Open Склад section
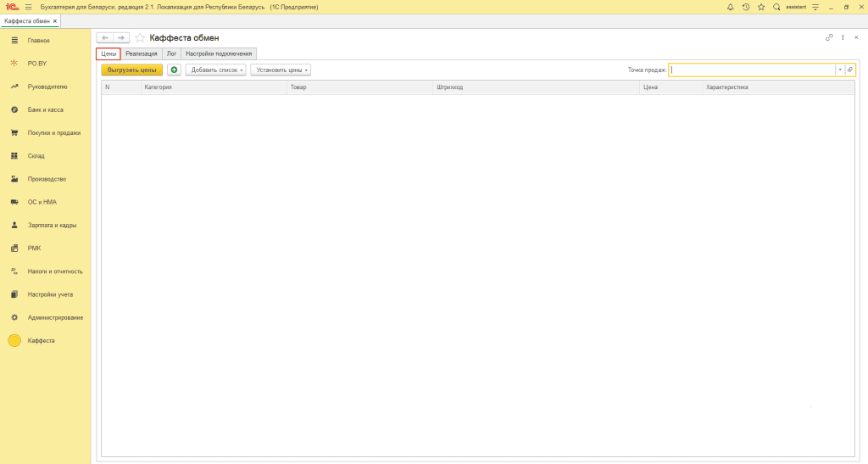Viewport: 868px width, 464px height. point(46,156)
